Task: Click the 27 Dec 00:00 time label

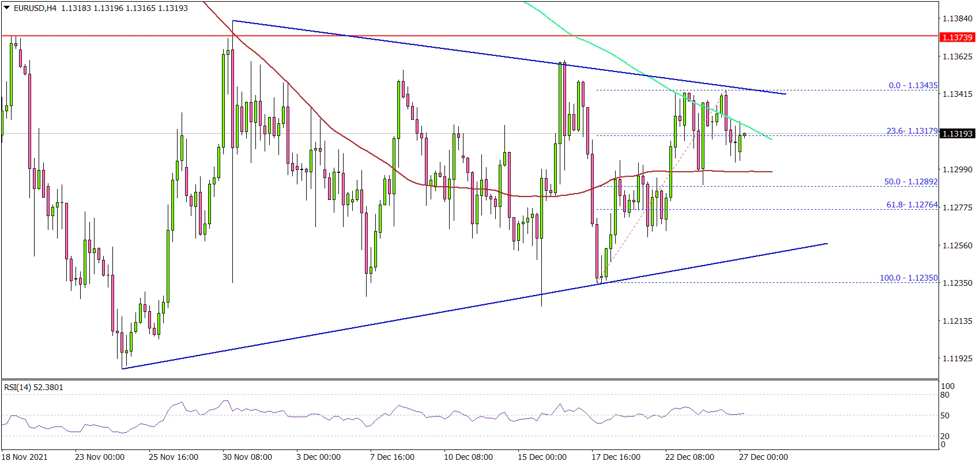Action: [x=763, y=457]
